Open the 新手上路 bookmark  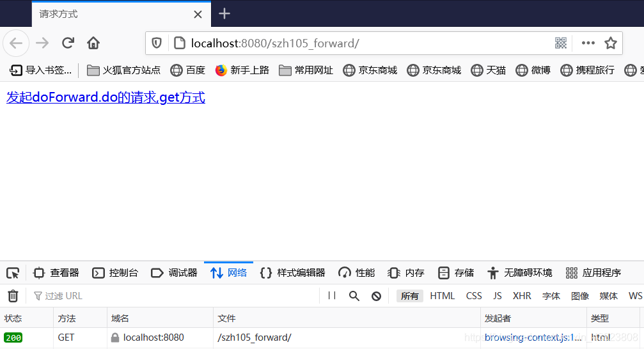(x=242, y=70)
